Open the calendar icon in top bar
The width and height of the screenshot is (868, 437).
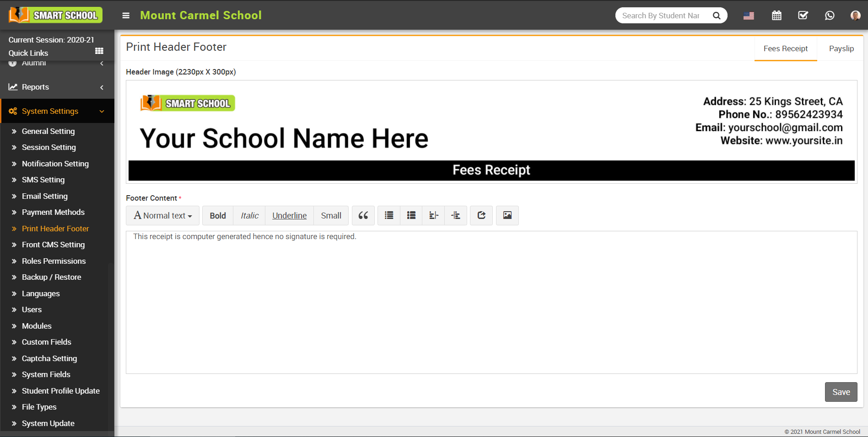776,16
